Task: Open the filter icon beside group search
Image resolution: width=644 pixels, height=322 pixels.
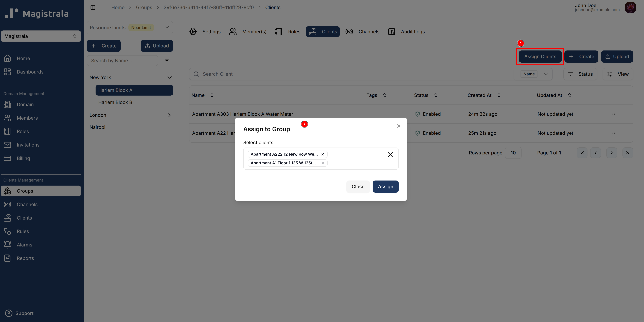Action: pyautogui.click(x=167, y=60)
